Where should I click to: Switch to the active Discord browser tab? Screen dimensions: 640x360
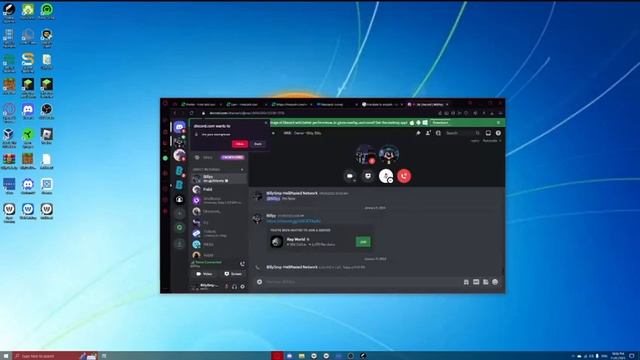[427, 104]
